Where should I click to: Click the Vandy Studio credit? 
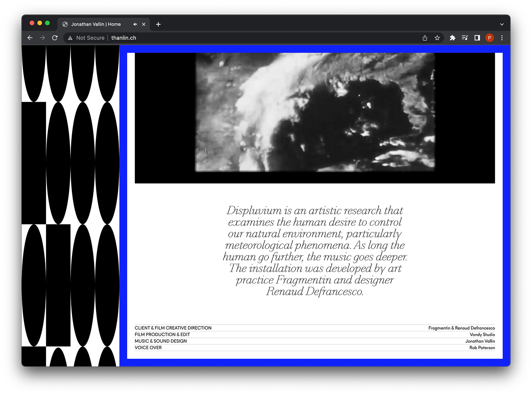[482, 335]
